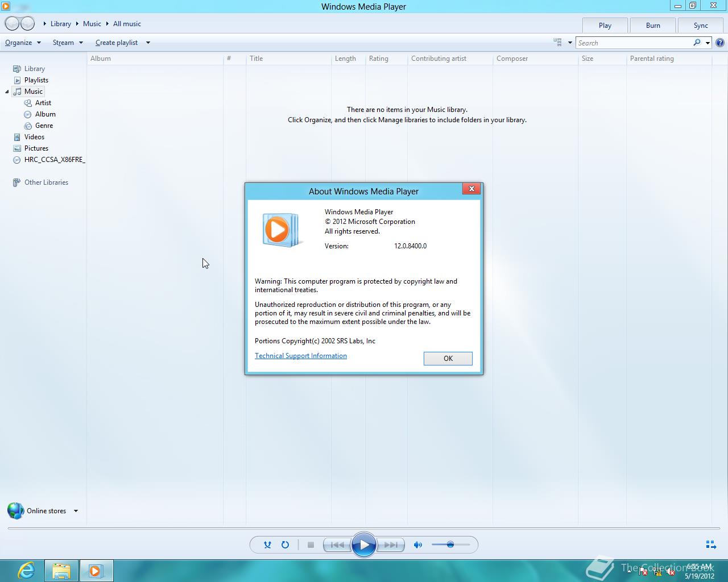Viewport: 728px width, 582px height.
Task: Adjust the volume slider
Action: (x=450, y=544)
